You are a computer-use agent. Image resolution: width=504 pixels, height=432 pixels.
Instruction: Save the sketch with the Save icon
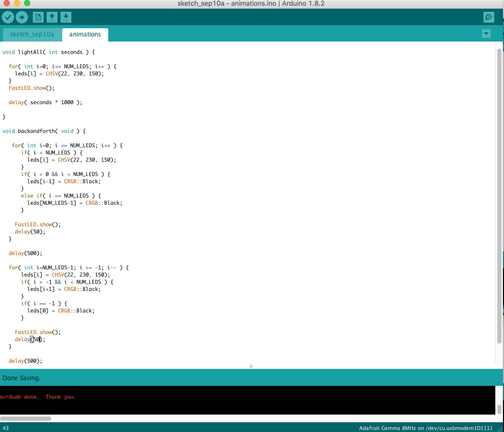click(66, 17)
